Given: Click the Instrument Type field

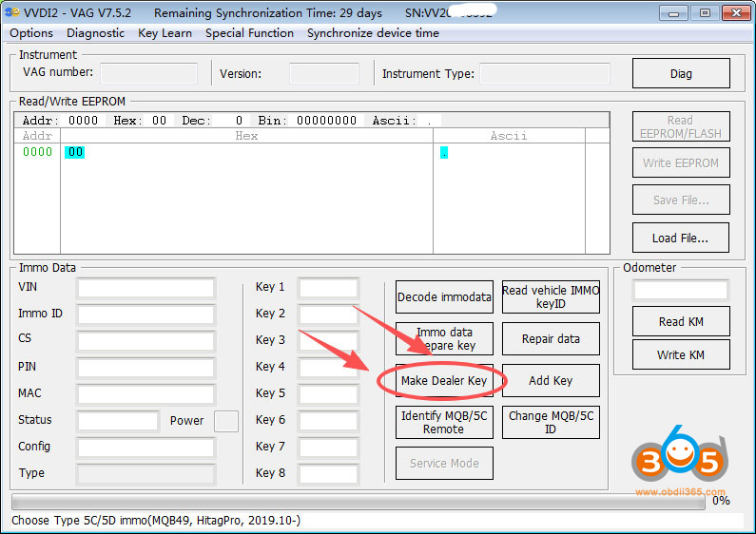Looking at the screenshot, I should coord(545,74).
